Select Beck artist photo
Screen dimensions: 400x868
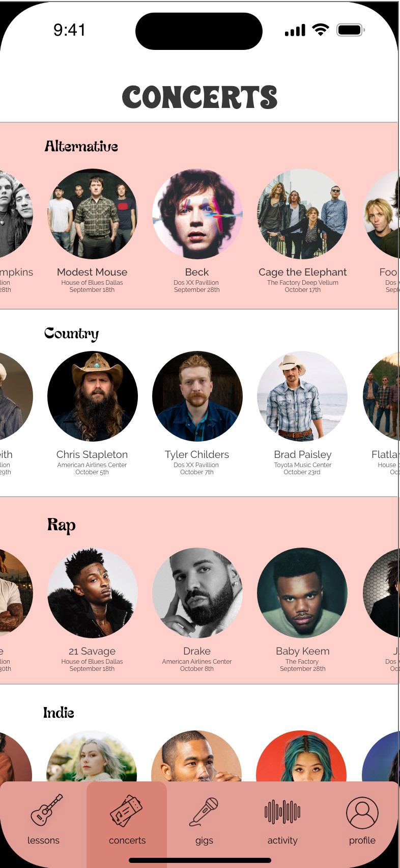[197, 214]
